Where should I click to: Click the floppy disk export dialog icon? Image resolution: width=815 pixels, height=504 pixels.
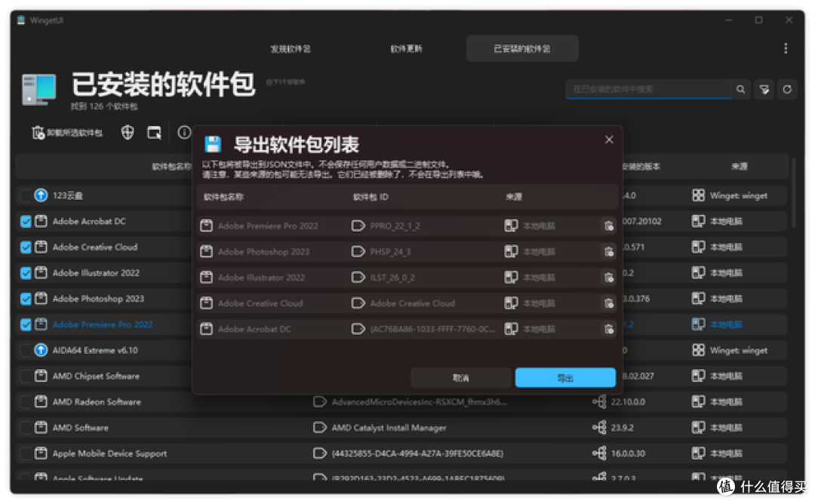tap(213, 144)
